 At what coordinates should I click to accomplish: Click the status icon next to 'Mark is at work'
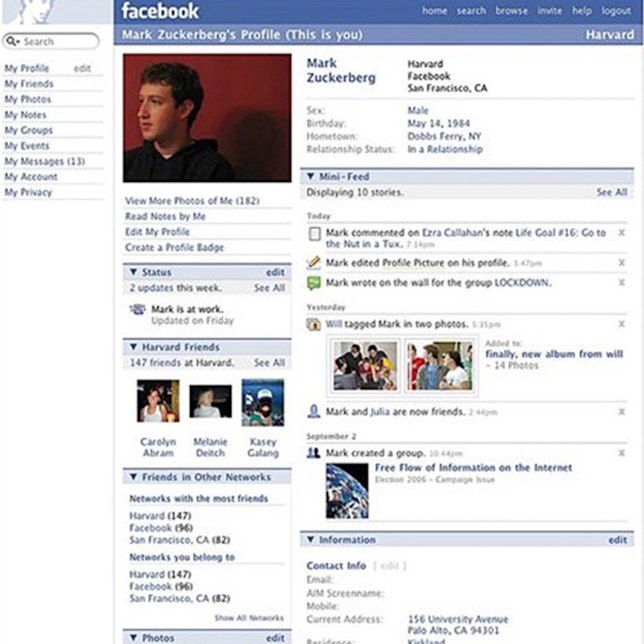[137, 309]
